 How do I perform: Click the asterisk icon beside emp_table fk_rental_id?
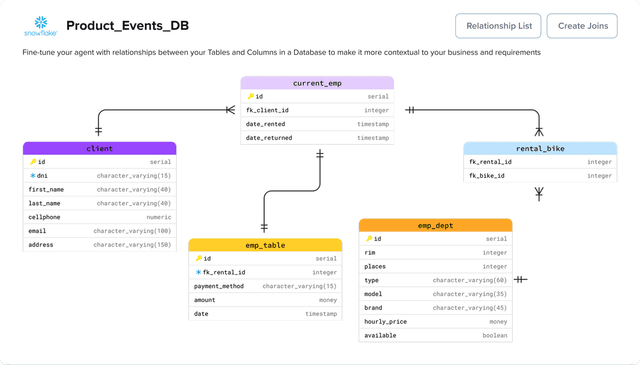pos(198,272)
